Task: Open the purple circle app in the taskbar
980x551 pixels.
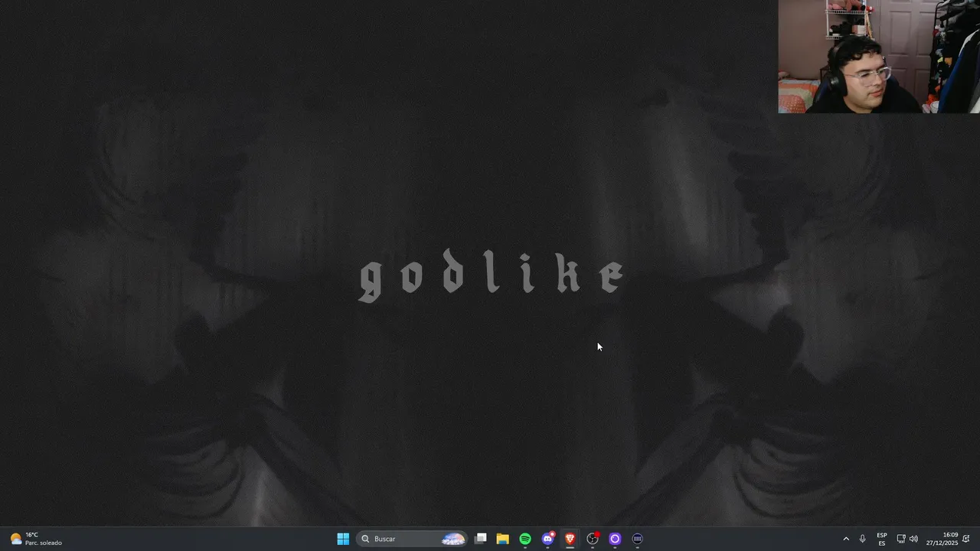Action: click(x=615, y=539)
